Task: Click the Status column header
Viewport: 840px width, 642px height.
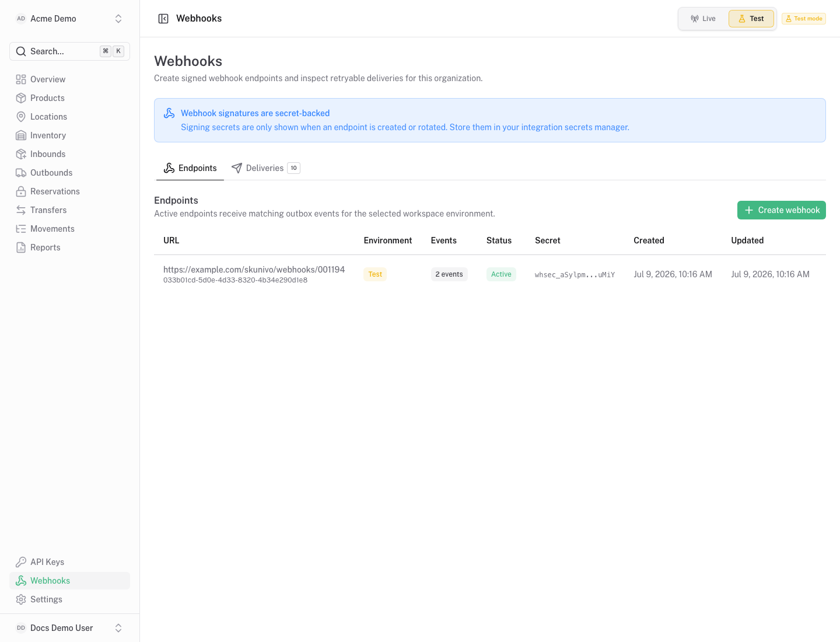Action: [499, 240]
